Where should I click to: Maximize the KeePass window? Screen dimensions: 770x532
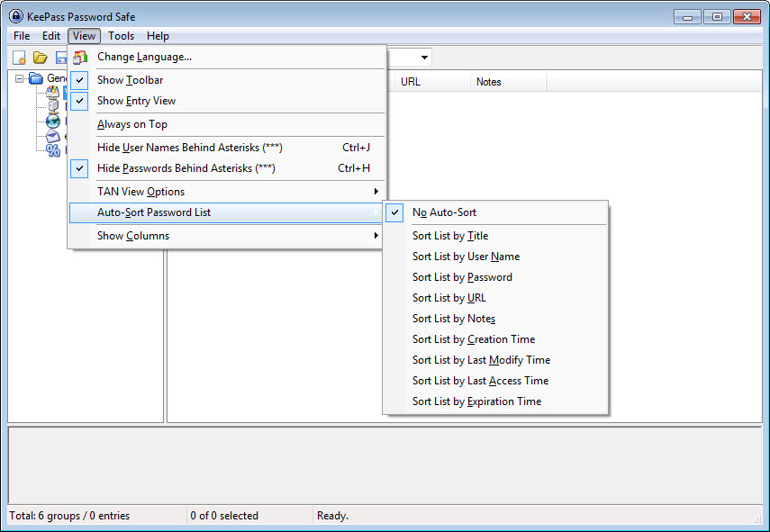coord(717,17)
